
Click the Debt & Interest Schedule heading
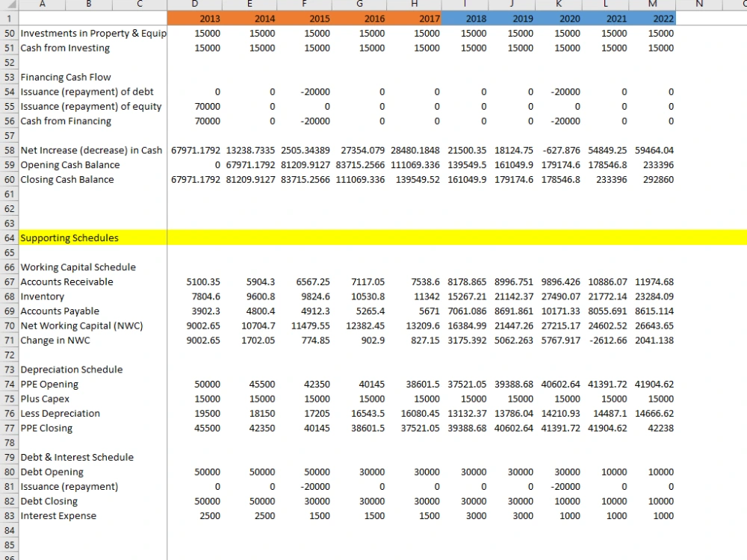[77, 457]
